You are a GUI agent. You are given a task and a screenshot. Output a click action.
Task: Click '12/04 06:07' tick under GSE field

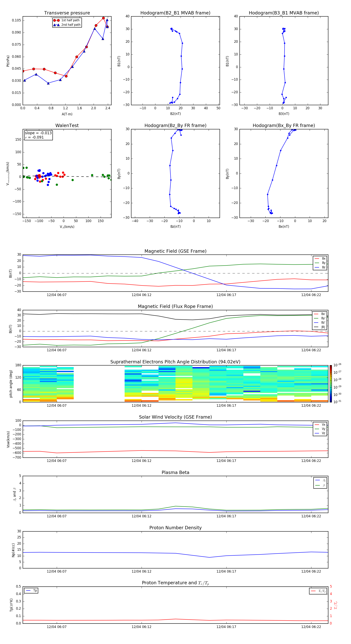[x=57, y=295]
